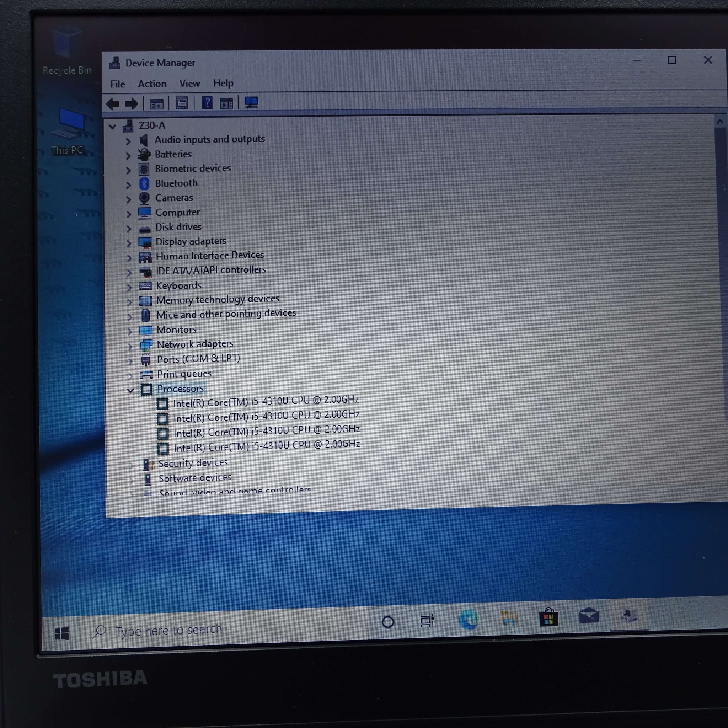Expand the Network adapters chevron
Image resolution: width=728 pixels, height=728 pixels.
(x=130, y=346)
